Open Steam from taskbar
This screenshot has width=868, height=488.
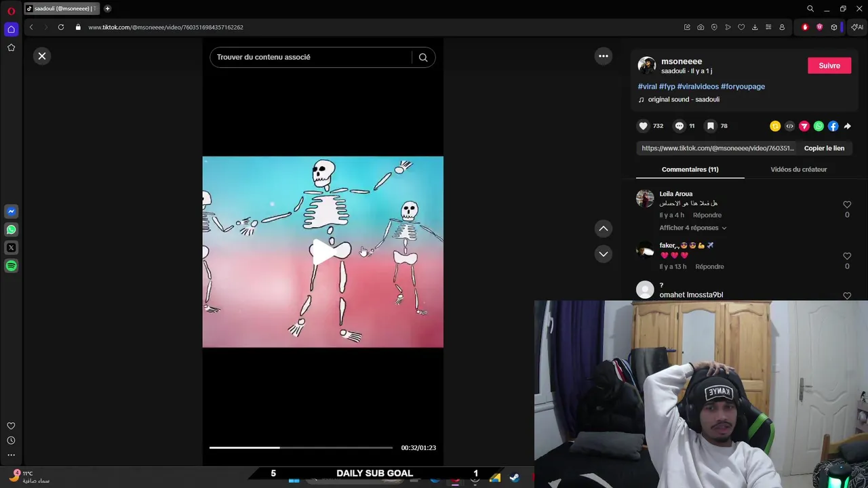(x=515, y=478)
